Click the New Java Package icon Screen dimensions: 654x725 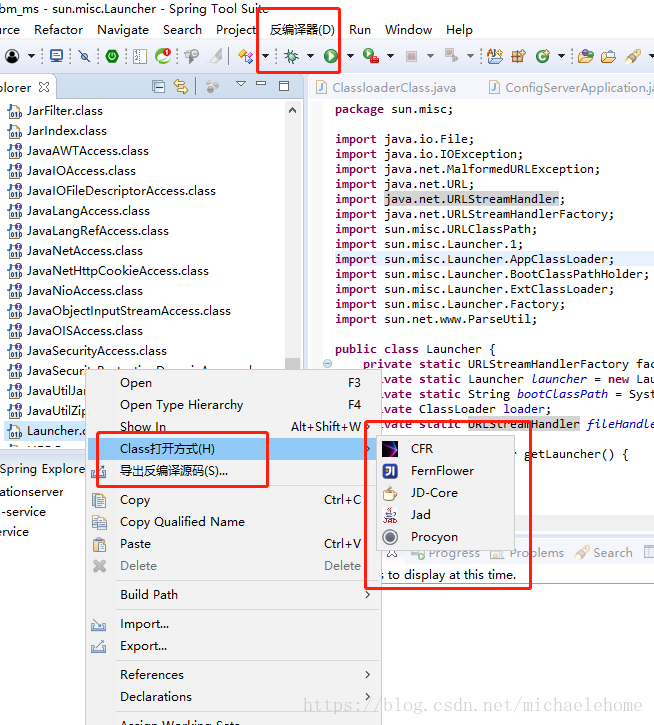[x=518, y=56]
